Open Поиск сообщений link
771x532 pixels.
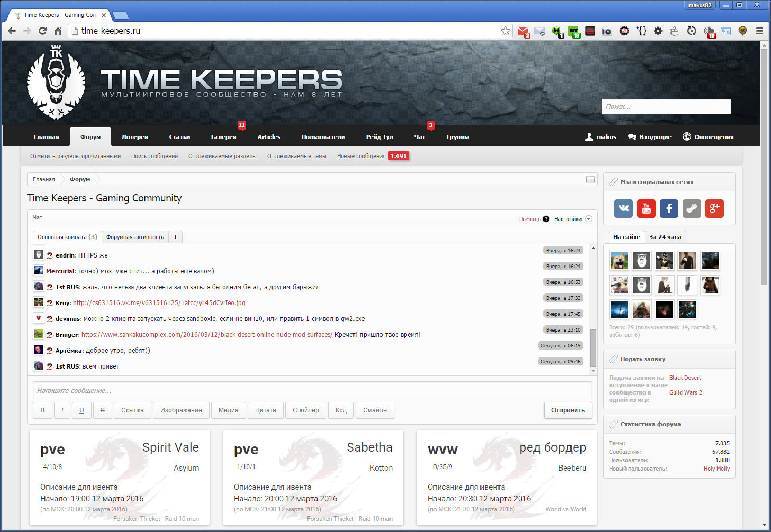coord(155,156)
